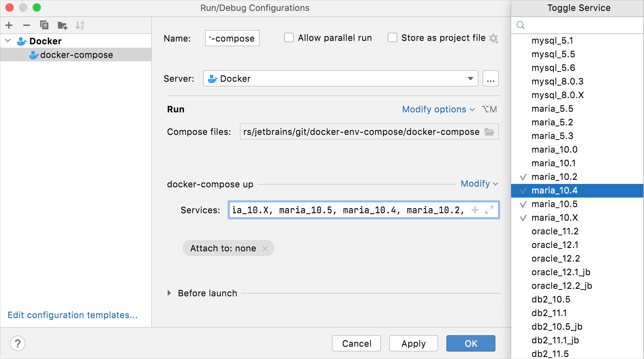Select db2_11.1 in service list
Image resolution: width=644 pixels, height=359 pixels.
coord(577,313)
